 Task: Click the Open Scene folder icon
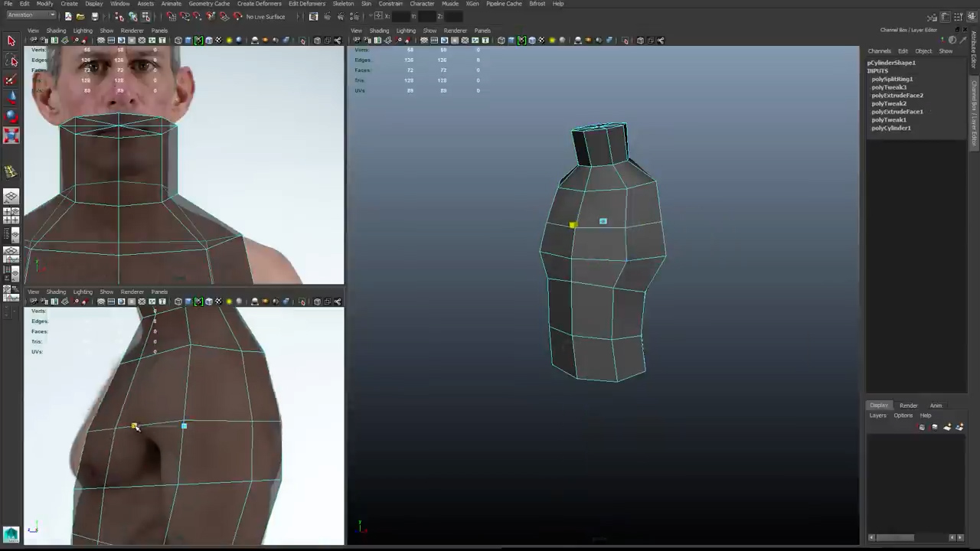pyautogui.click(x=80, y=16)
